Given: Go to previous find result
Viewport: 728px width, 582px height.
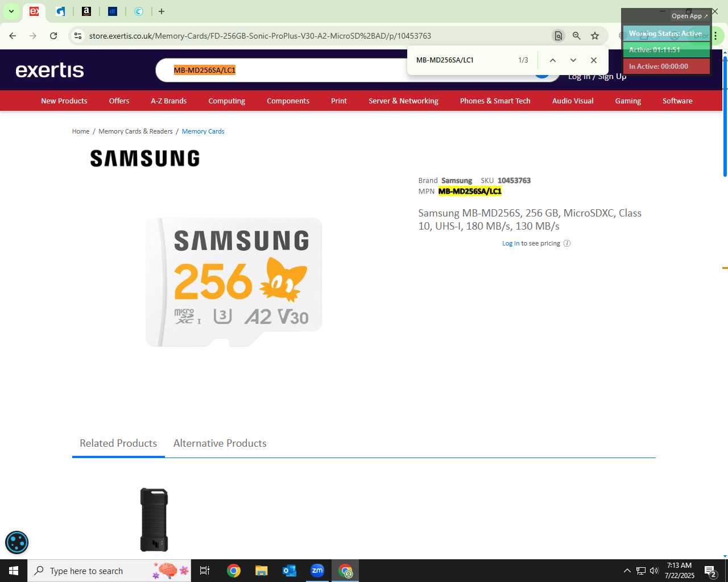Looking at the screenshot, I should coord(552,60).
